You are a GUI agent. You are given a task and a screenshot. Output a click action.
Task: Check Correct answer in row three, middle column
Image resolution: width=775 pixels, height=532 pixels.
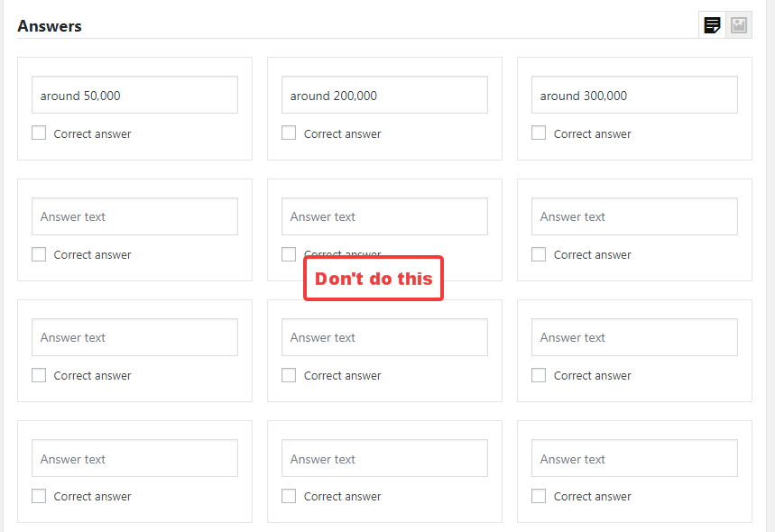[289, 375]
